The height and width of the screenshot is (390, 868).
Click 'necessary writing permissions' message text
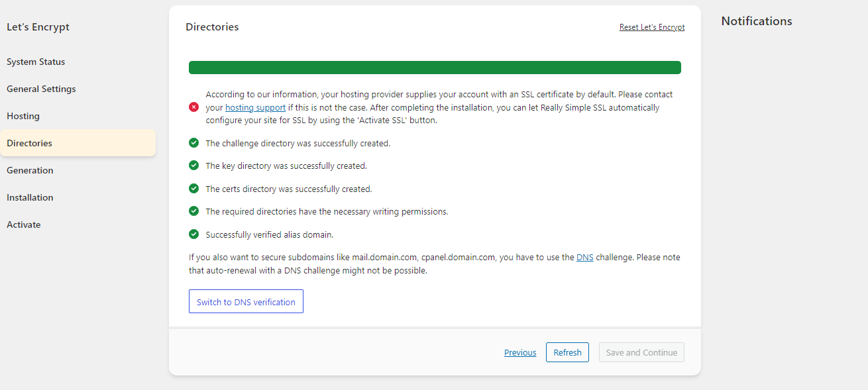click(x=327, y=212)
